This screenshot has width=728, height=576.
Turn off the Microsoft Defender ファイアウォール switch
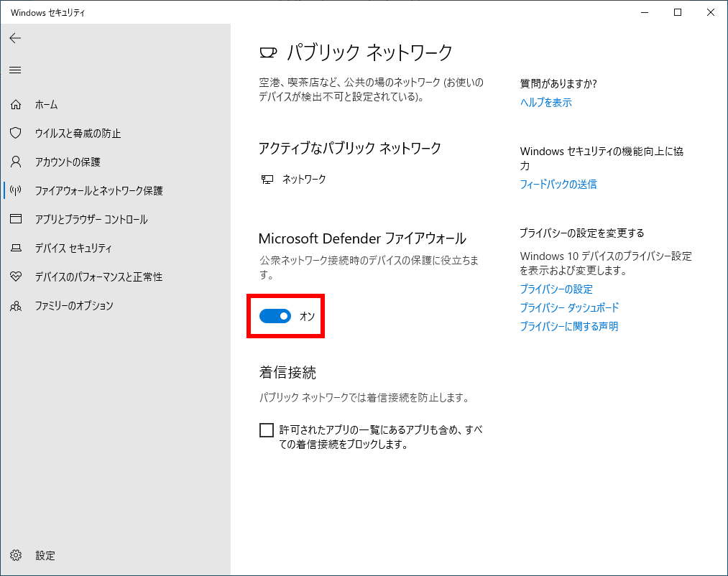275,316
